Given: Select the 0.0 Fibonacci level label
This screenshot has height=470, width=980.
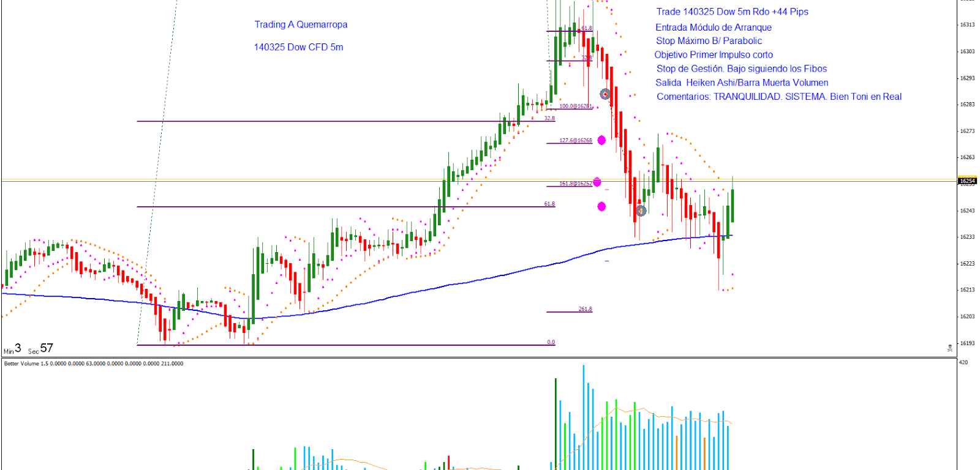Looking at the screenshot, I should [x=551, y=342].
